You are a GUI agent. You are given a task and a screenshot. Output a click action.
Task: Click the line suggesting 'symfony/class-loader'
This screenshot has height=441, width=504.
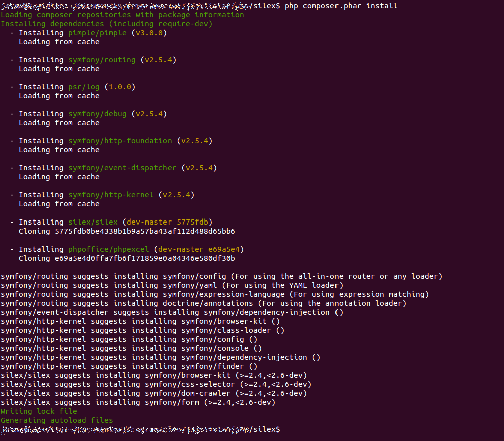click(143, 330)
